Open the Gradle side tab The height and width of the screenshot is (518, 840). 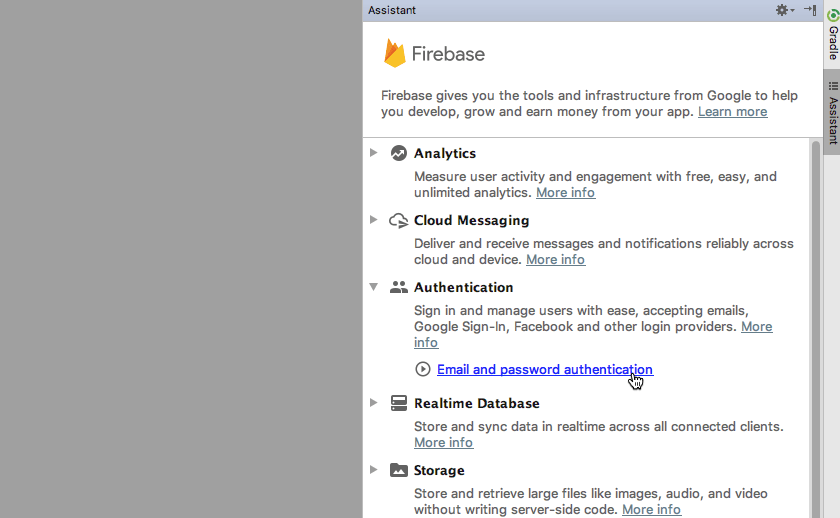click(832, 34)
